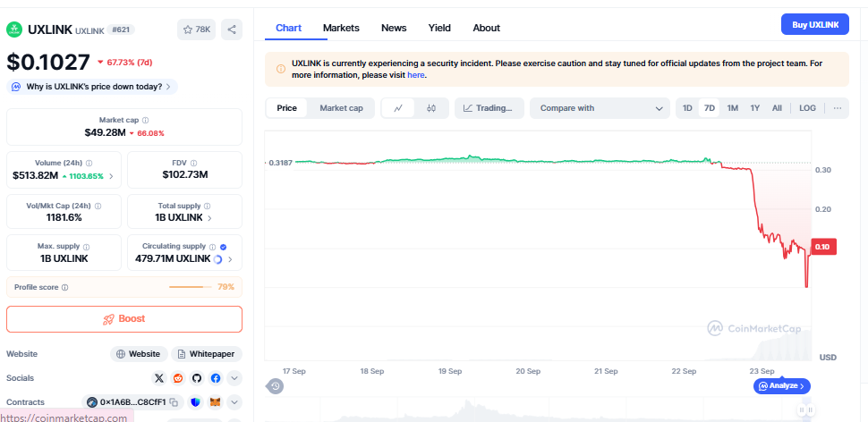Click the Total supply info icon

[207, 206]
